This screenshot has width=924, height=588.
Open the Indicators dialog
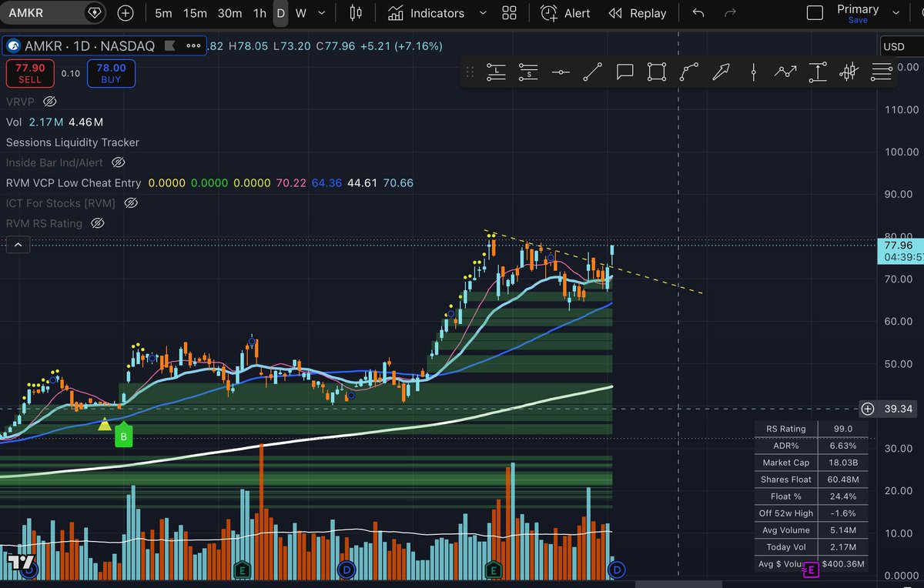pyautogui.click(x=426, y=13)
